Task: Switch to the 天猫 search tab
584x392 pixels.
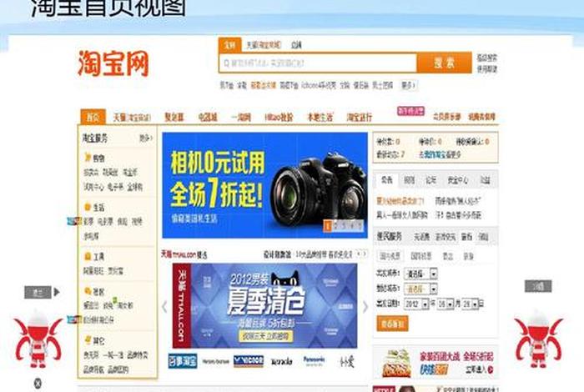Action: (x=264, y=45)
